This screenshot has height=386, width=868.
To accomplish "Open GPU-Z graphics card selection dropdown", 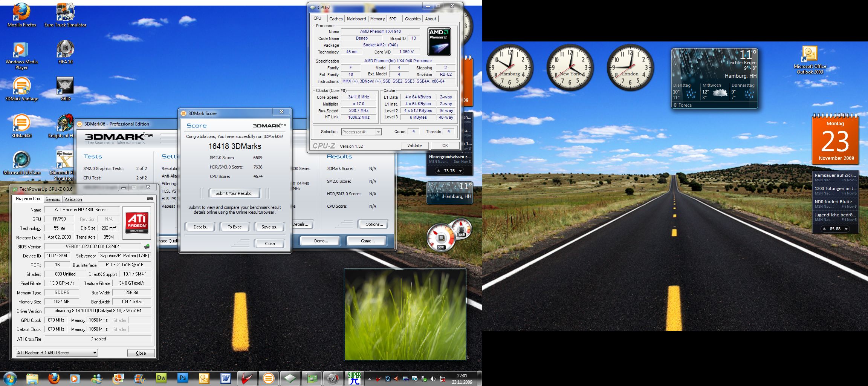I will [57, 353].
